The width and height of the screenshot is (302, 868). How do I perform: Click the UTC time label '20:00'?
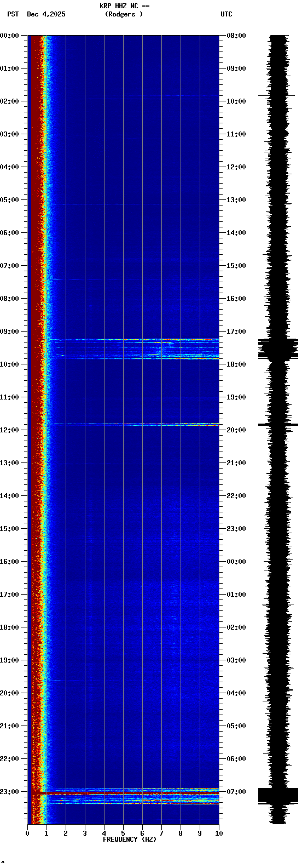tap(236, 430)
